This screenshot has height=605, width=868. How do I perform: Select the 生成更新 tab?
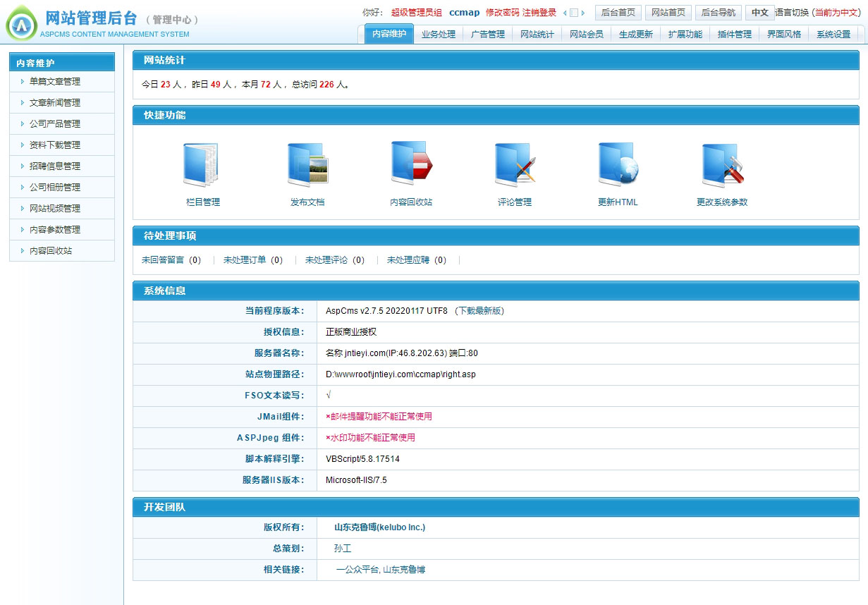point(636,34)
